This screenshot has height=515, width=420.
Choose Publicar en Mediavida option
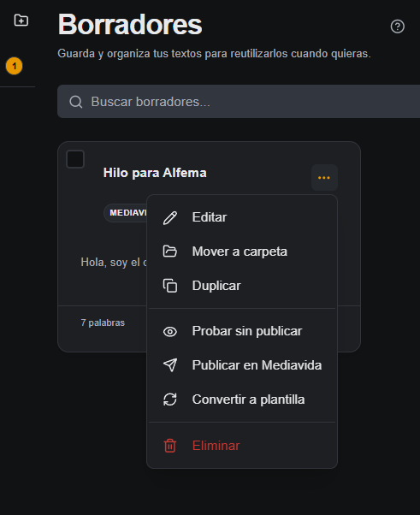(x=242, y=365)
